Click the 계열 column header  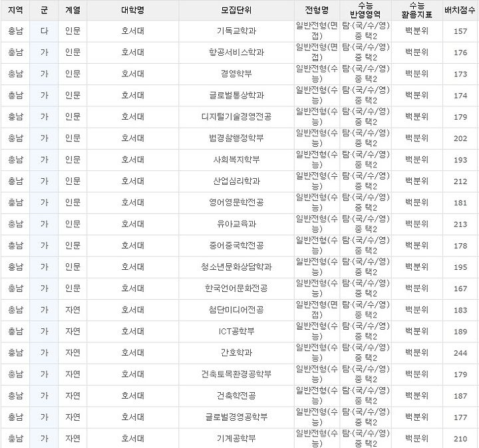click(x=73, y=10)
